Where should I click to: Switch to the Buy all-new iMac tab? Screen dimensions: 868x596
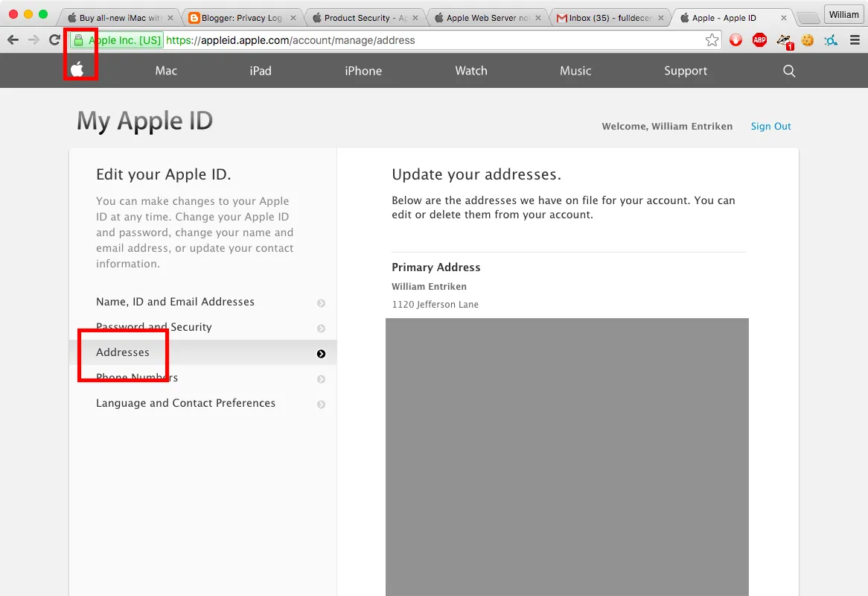(118, 18)
